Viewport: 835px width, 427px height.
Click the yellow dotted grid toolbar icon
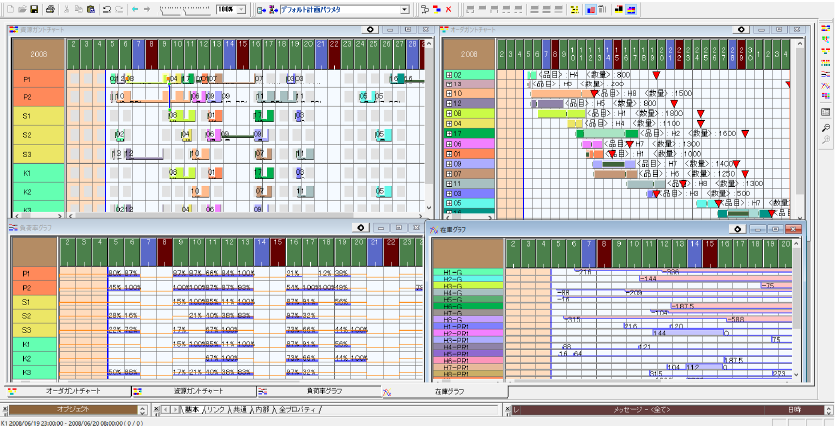click(x=574, y=10)
